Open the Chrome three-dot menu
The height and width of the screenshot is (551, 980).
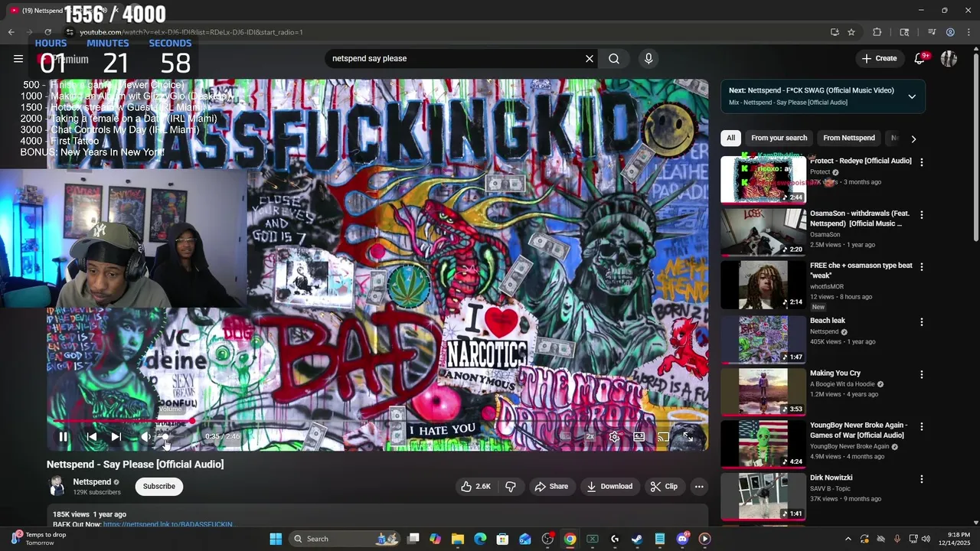click(x=969, y=32)
